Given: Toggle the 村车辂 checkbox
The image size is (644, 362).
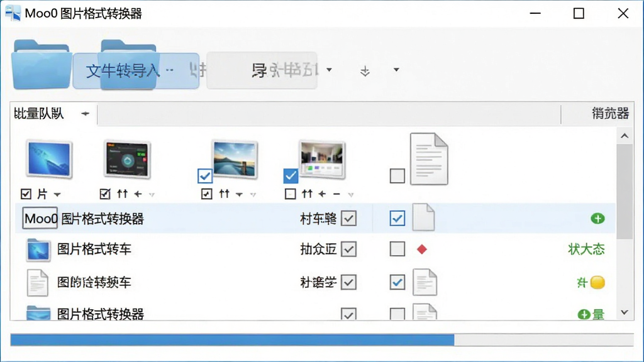Looking at the screenshot, I should [x=348, y=218].
